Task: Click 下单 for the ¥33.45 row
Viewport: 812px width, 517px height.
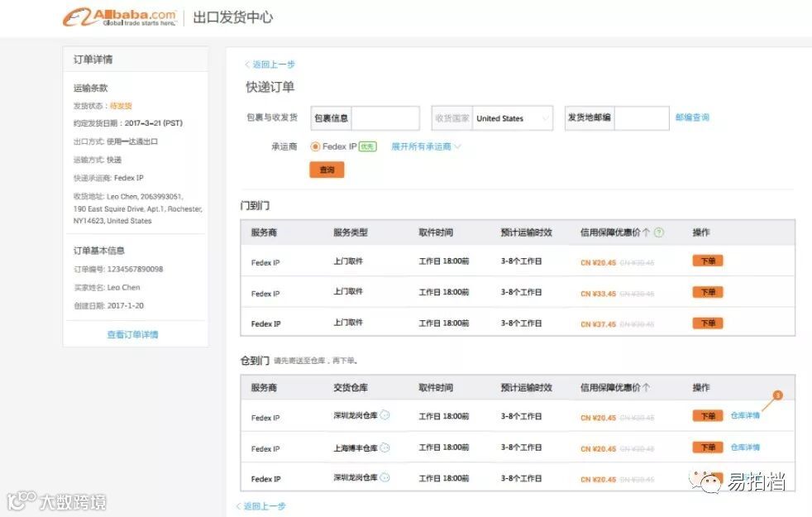Action: [708, 292]
